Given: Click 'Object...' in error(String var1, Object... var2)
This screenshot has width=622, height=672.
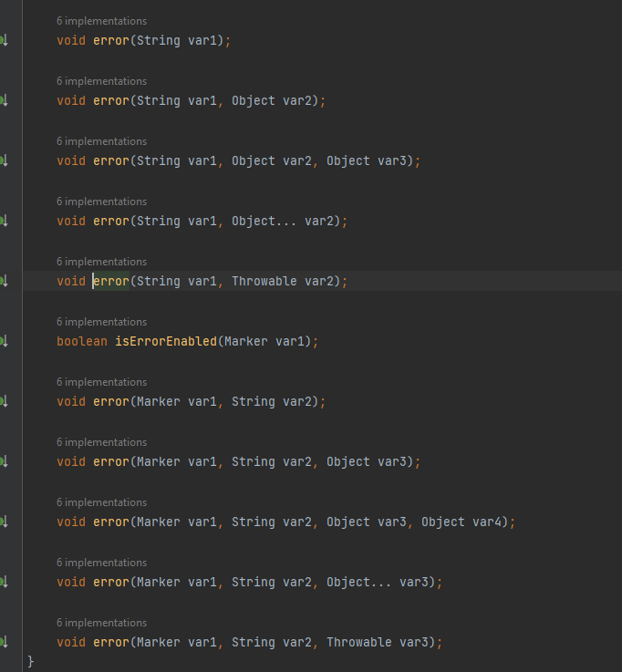Looking at the screenshot, I should [x=264, y=222].
